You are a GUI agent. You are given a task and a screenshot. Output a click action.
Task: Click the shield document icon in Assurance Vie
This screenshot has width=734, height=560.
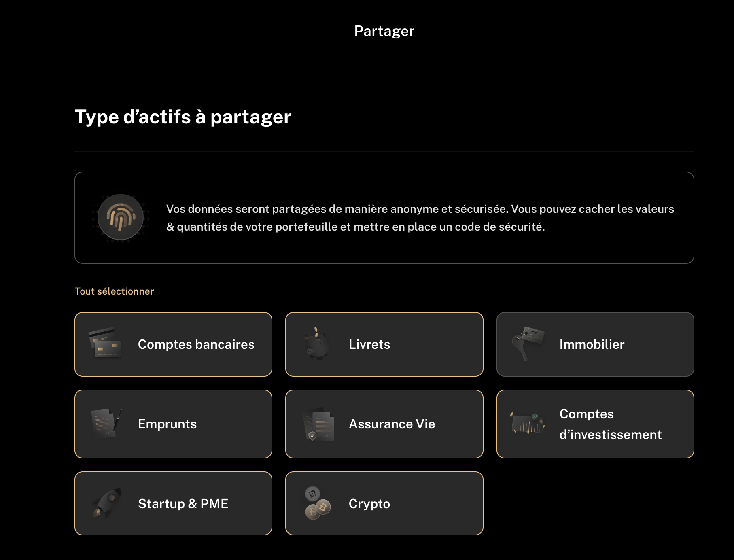pos(319,424)
